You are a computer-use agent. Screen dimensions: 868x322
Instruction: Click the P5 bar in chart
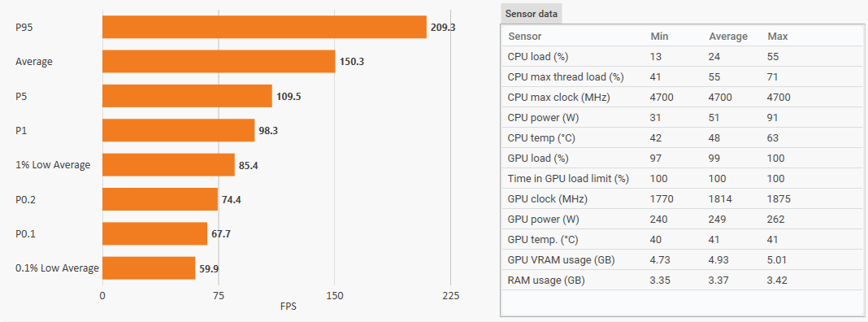coord(187,95)
